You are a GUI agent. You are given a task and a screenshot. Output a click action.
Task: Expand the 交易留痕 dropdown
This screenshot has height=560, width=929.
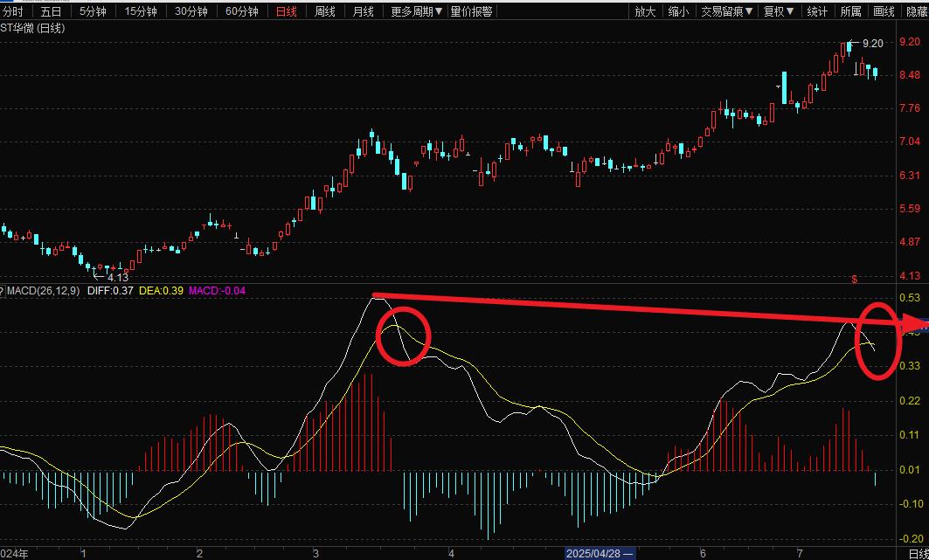point(728,11)
